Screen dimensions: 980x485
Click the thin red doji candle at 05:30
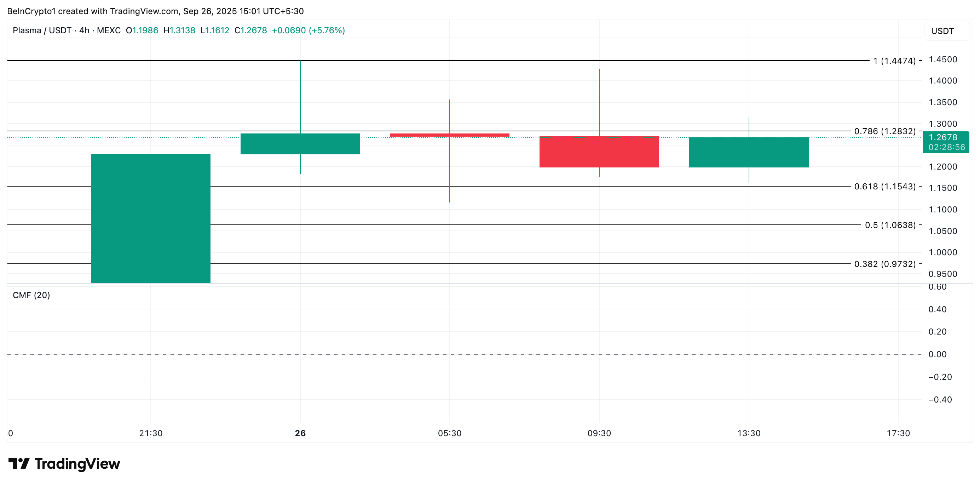(x=449, y=135)
